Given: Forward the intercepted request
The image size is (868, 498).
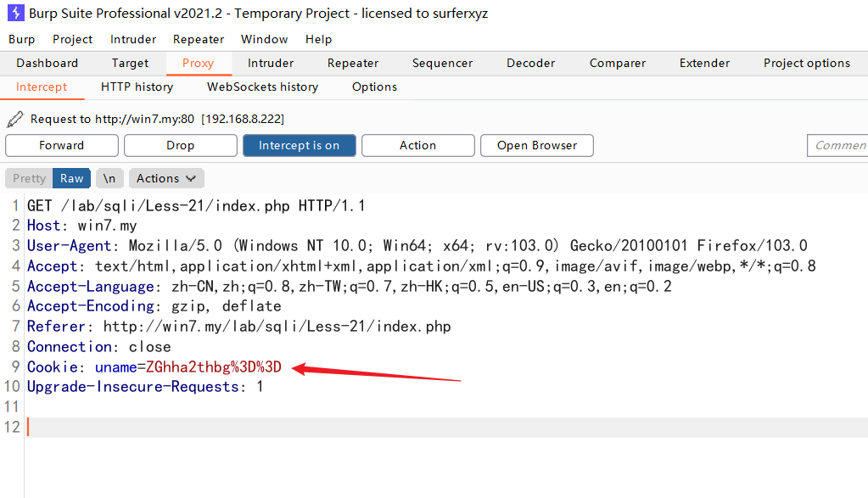Looking at the screenshot, I should coord(61,145).
